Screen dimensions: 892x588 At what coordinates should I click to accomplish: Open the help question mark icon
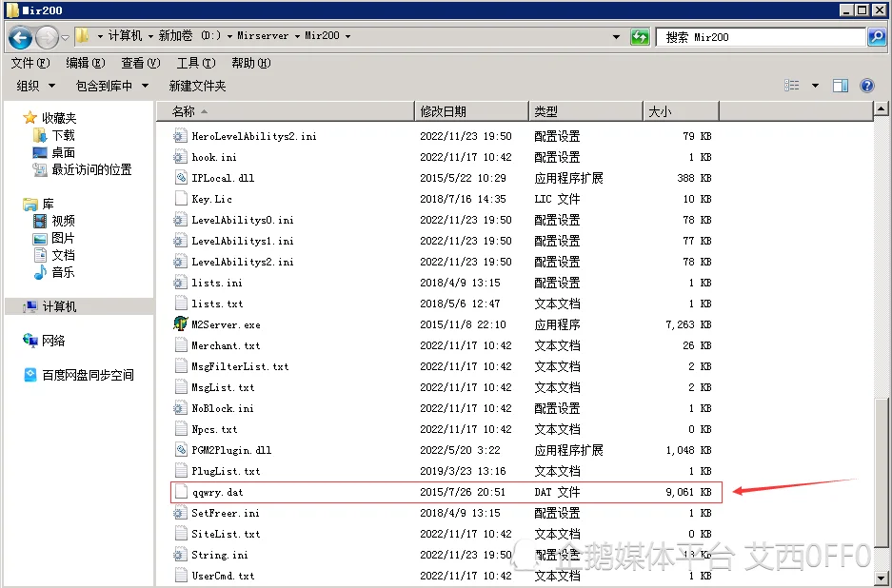[866, 86]
